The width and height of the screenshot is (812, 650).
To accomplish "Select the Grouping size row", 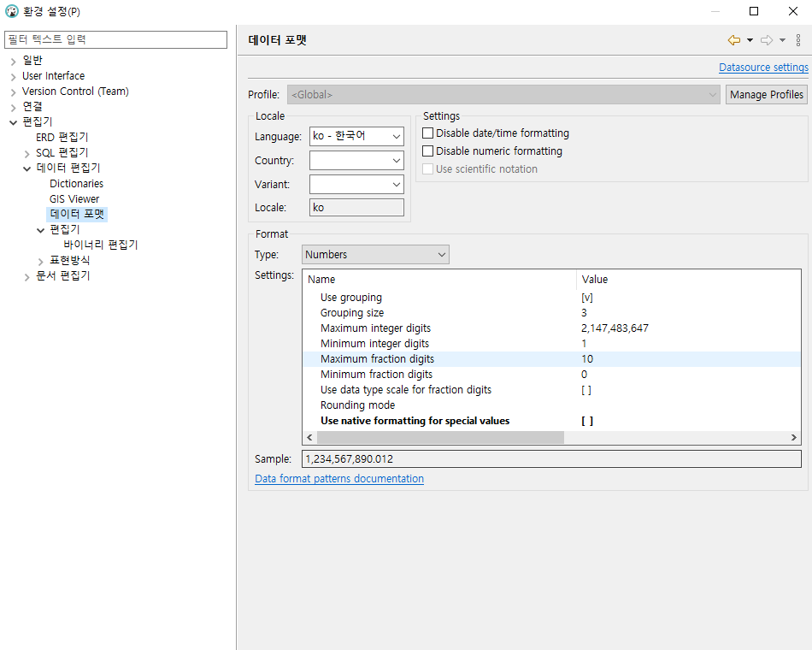I will point(551,312).
